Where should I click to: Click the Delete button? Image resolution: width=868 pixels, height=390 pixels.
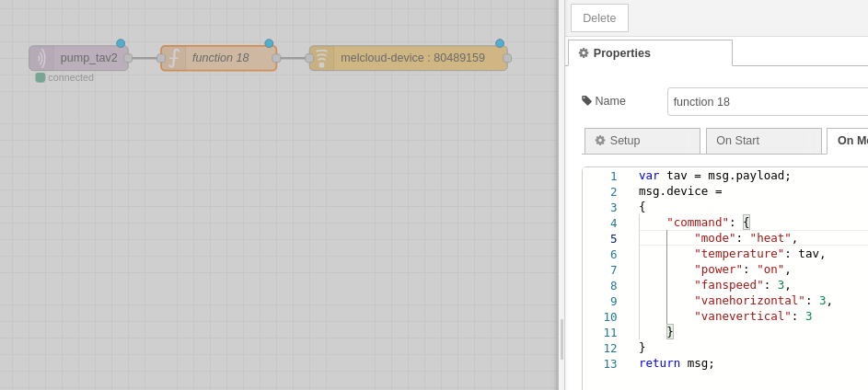click(599, 18)
